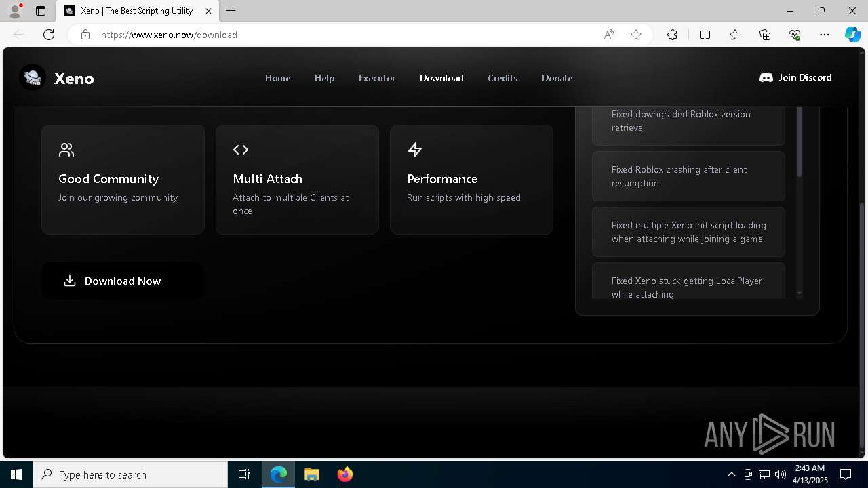Click the Xeno brand name
868x488 pixels.
[74, 79]
